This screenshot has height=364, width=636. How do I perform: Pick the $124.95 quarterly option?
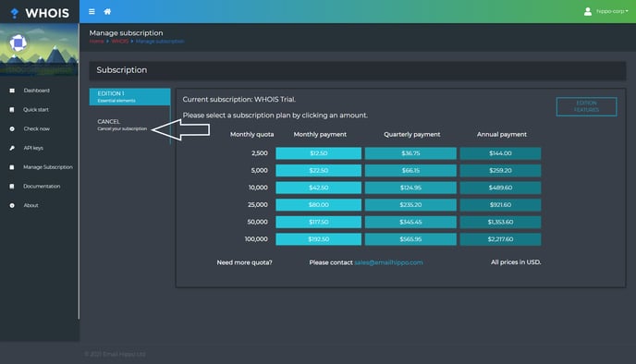410,188
